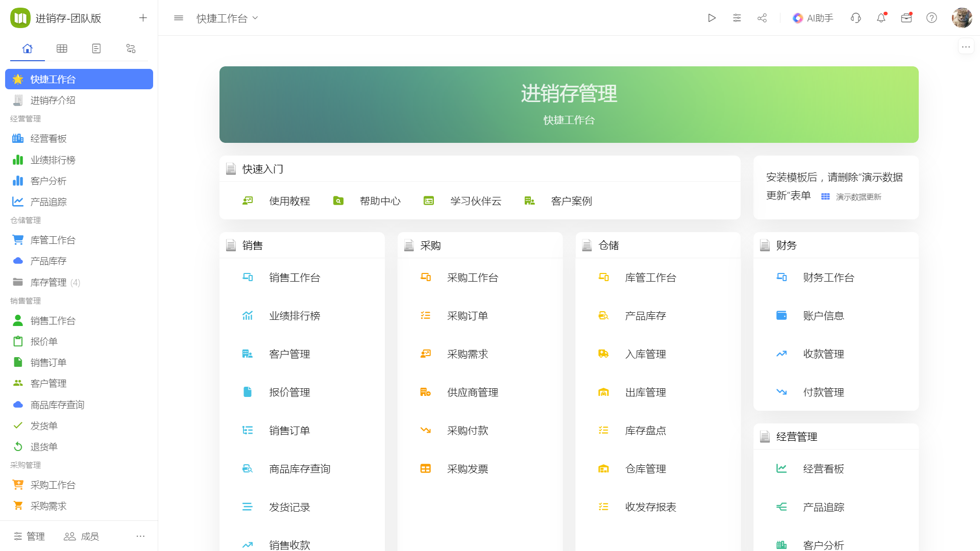Switch to the 进销存介绍 sidebar item
The width and height of the screenshot is (980, 551).
click(53, 100)
